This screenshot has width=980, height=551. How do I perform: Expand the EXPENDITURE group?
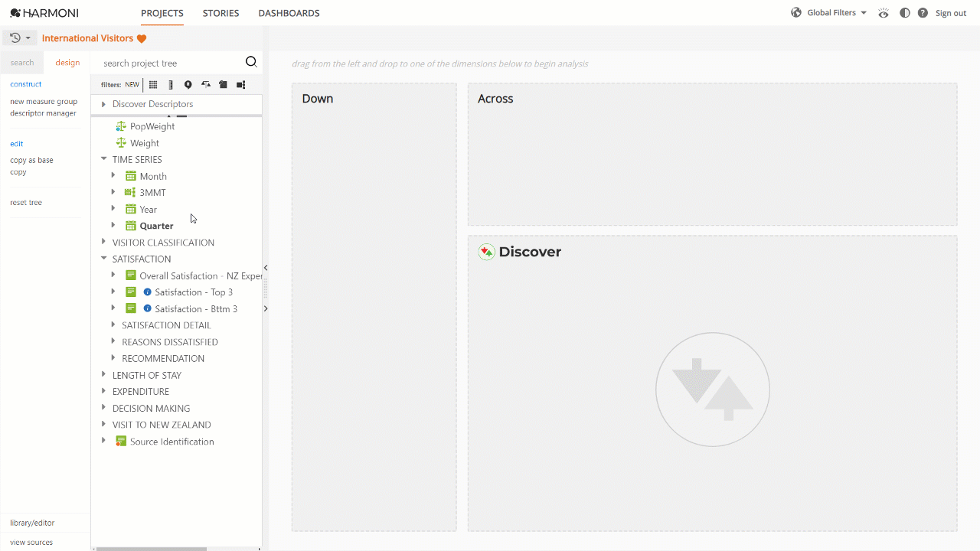(x=104, y=391)
